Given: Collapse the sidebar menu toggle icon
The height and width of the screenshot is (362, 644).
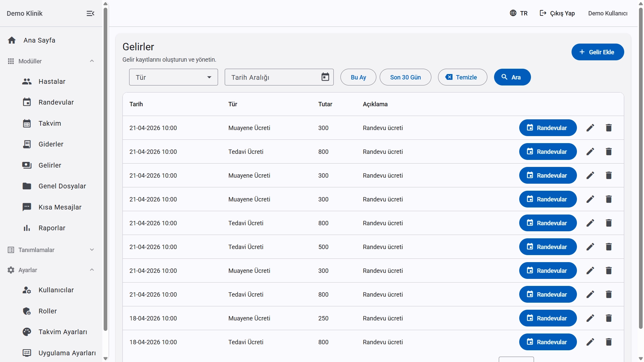Looking at the screenshot, I should pos(90,13).
